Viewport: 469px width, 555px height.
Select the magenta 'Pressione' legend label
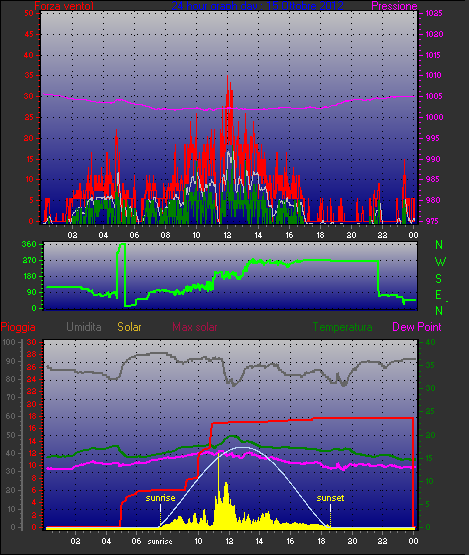tap(394, 6)
